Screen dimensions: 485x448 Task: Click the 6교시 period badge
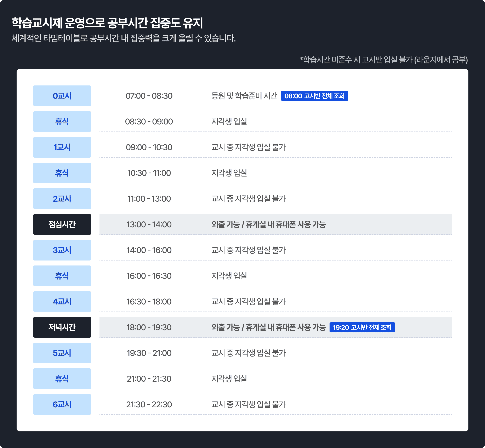(62, 404)
